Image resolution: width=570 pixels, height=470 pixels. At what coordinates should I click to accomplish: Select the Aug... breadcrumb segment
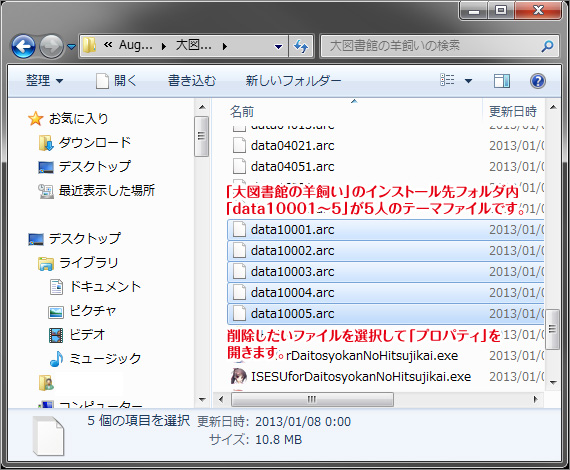coord(136,45)
